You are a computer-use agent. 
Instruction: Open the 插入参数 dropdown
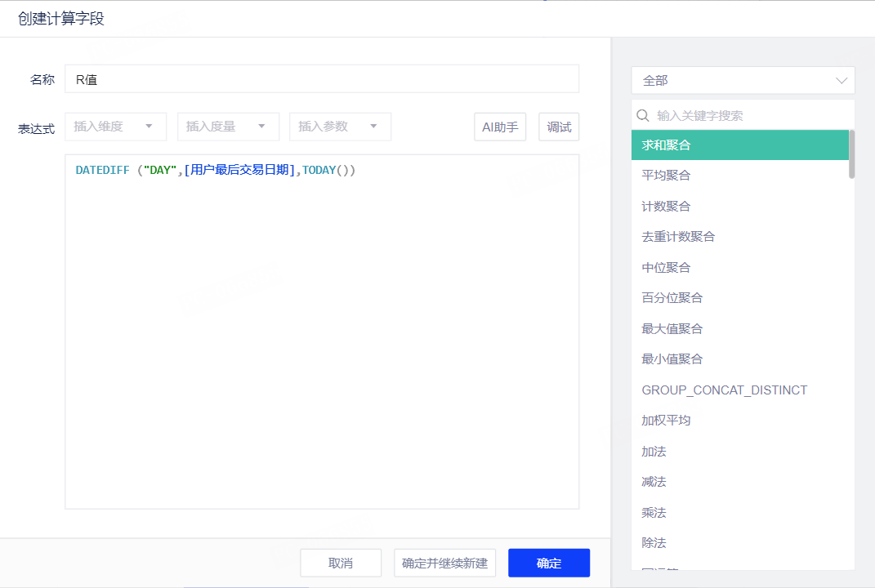(x=340, y=127)
